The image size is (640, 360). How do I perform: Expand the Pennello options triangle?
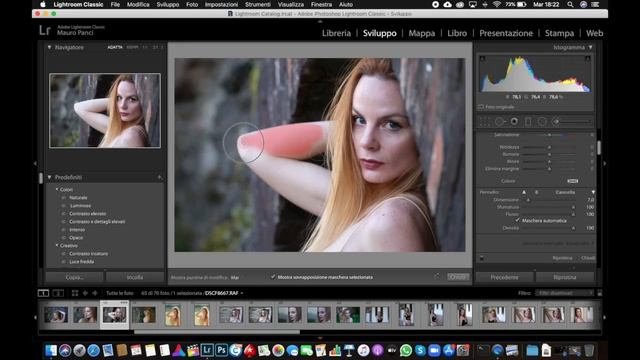click(x=593, y=192)
